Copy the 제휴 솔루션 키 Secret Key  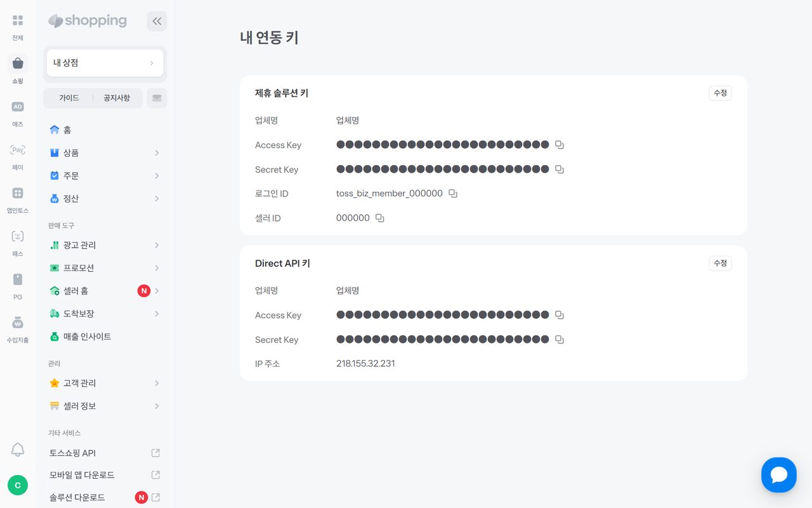point(560,170)
